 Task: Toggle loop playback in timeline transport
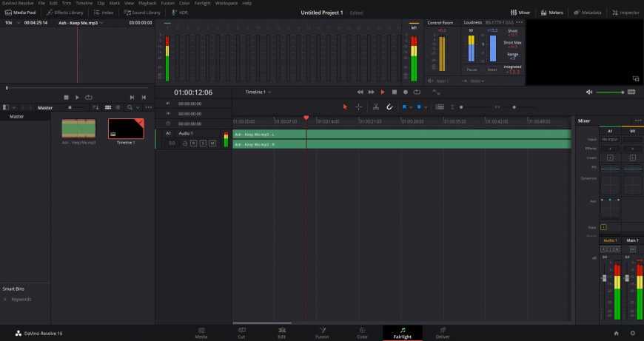click(417, 92)
